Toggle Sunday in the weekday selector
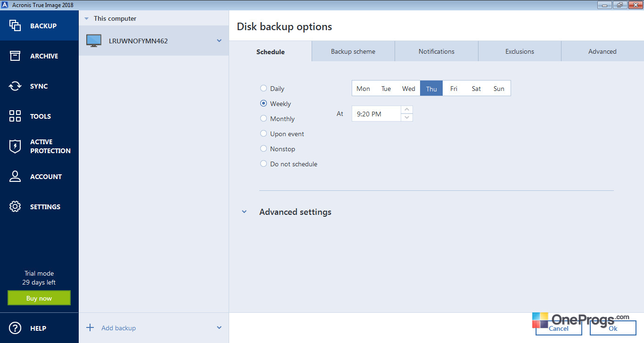The width and height of the screenshot is (644, 343). [499, 89]
